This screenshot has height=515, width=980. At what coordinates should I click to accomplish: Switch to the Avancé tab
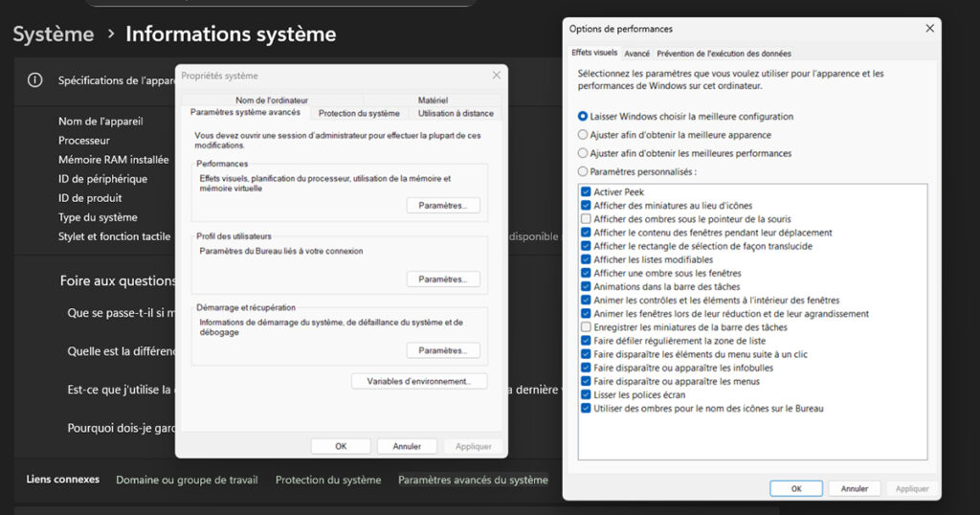[x=636, y=54]
